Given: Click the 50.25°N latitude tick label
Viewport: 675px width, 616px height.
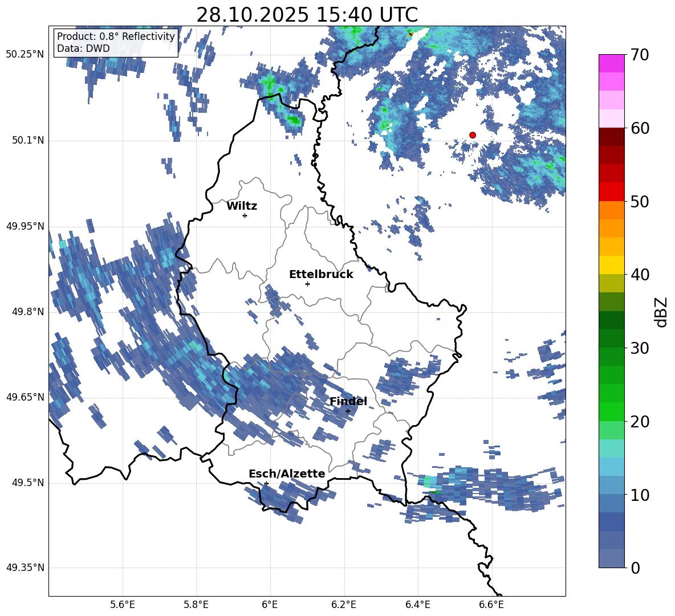Looking at the screenshot, I should (25, 55).
